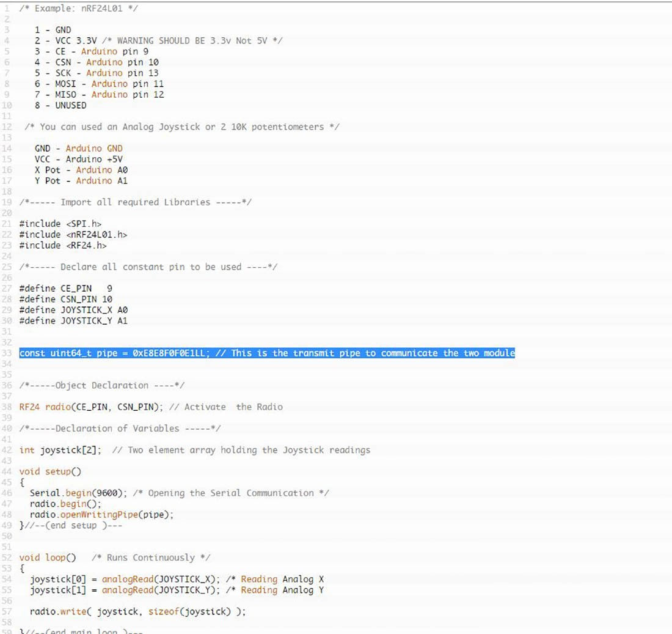Click the 'void setup()' function header
Viewport: 672px width, 634px height.
[50, 471]
